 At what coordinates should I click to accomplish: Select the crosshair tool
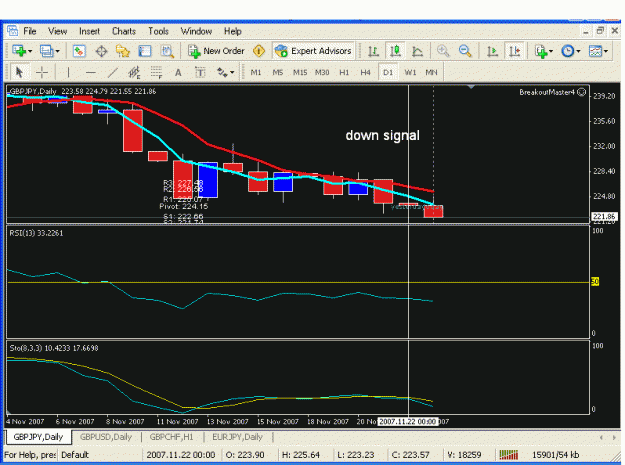click(x=41, y=72)
